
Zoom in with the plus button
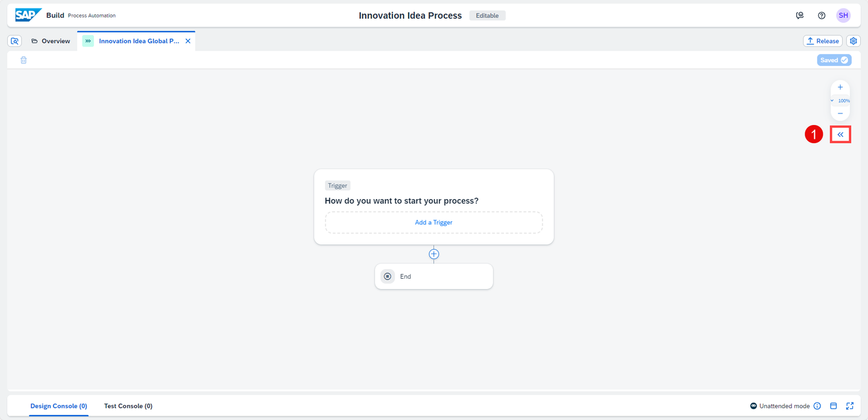840,87
